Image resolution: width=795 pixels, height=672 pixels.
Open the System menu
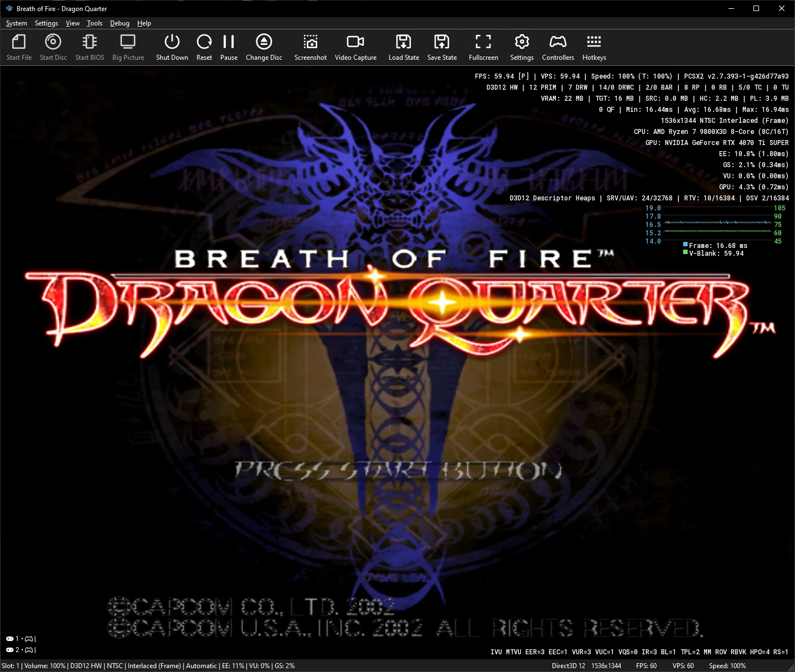pyautogui.click(x=17, y=23)
